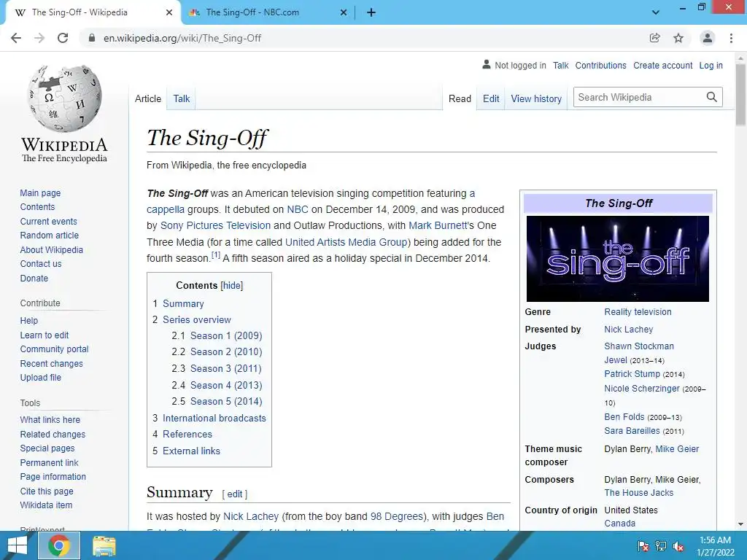Open the Mark Burnett link

pyautogui.click(x=438, y=225)
